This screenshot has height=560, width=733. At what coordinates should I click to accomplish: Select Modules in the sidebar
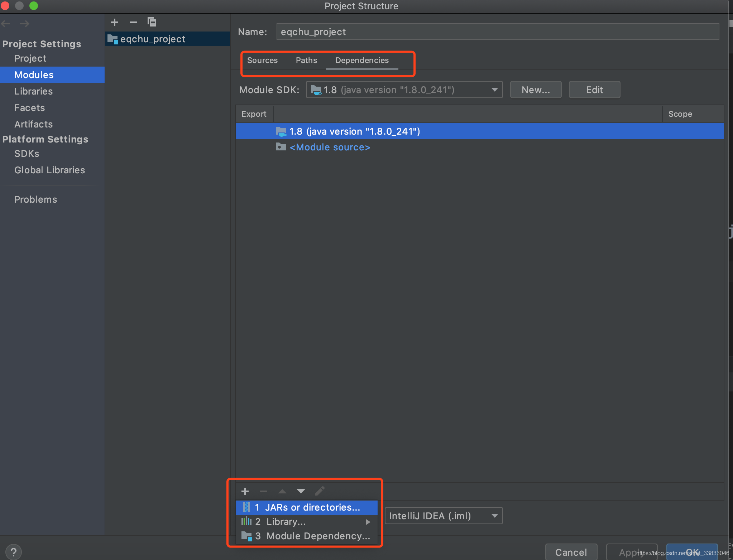tap(52, 75)
